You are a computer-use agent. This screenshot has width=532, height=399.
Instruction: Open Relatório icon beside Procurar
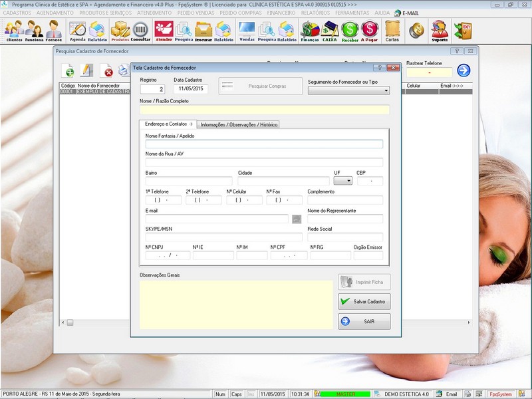coord(223,31)
